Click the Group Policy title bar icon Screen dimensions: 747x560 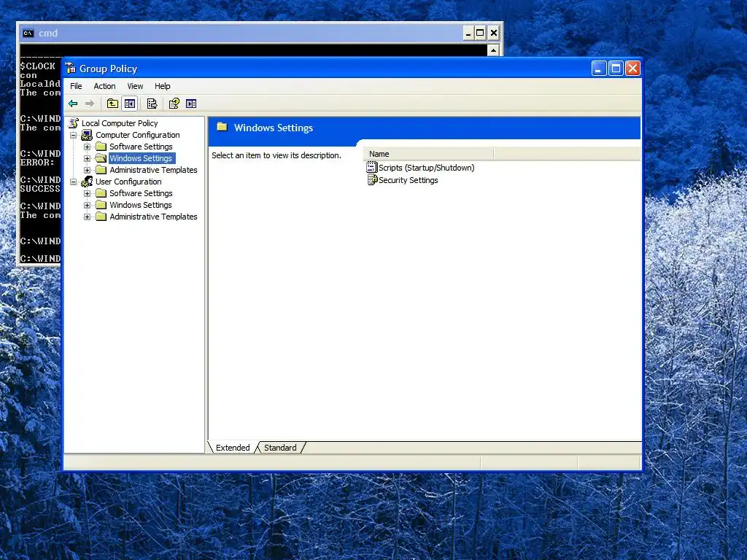[71, 69]
